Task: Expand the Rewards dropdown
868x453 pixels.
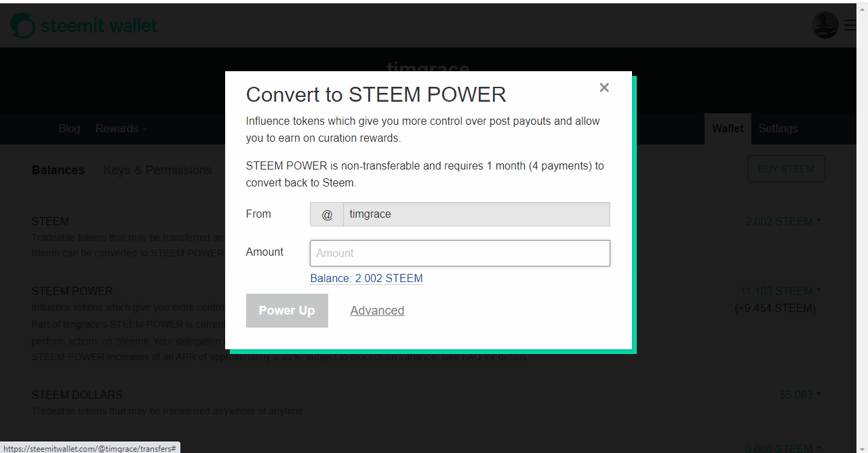Action: coord(121,128)
